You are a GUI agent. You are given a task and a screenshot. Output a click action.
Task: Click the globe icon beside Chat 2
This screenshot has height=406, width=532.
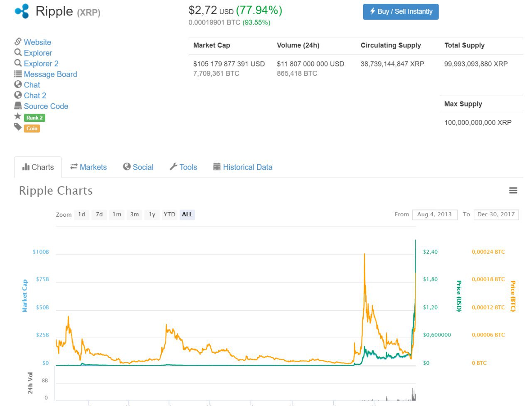(x=18, y=95)
